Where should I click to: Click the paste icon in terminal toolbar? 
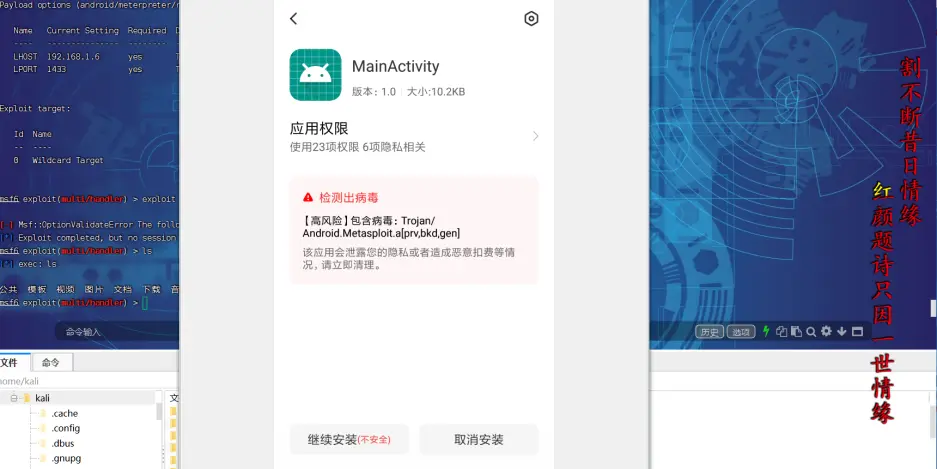click(796, 332)
